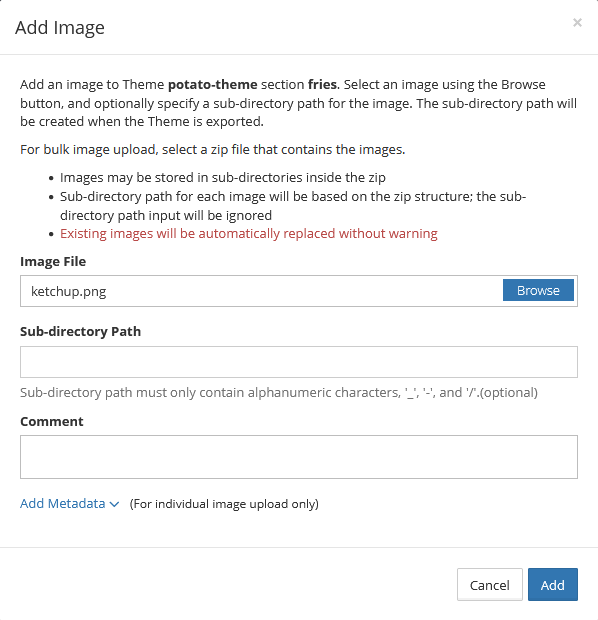Click inside the Comment text area
This screenshot has height=620, width=598.
tap(299, 457)
